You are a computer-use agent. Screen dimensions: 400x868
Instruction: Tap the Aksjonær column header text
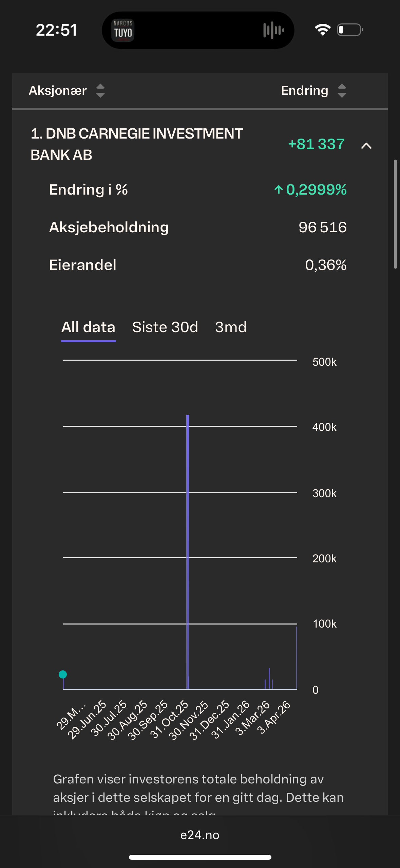[58, 91]
